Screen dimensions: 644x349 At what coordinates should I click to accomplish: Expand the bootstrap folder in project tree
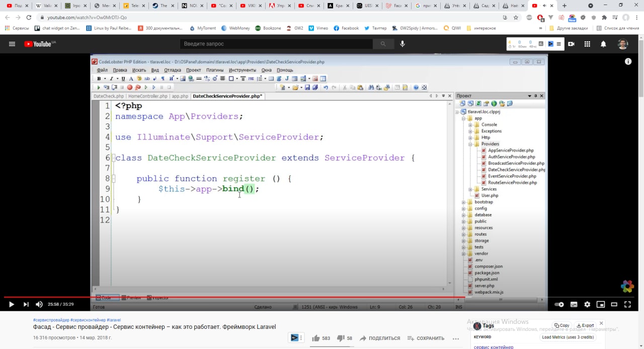[x=464, y=202]
